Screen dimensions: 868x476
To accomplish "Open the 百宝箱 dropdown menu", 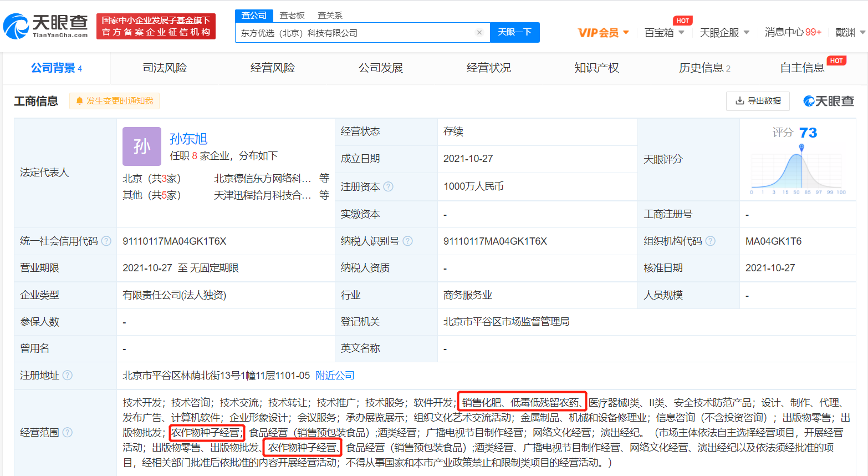I will pos(664,33).
